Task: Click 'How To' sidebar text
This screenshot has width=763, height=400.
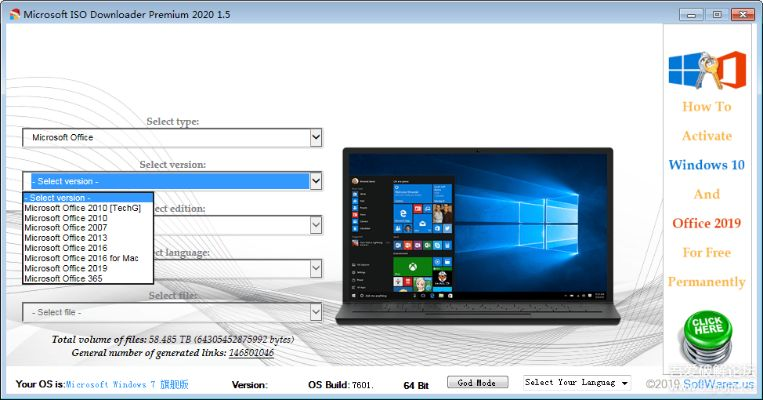Action: click(707, 107)
